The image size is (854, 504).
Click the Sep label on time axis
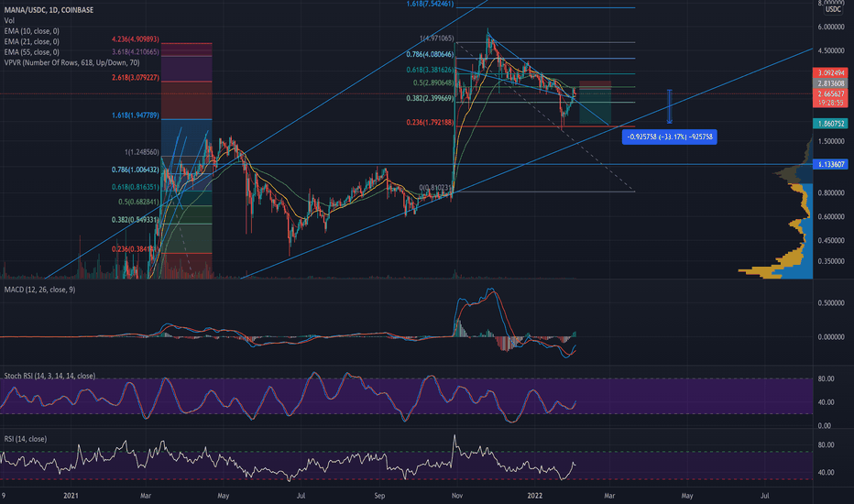pyautogui.click(x=379, y=496)
